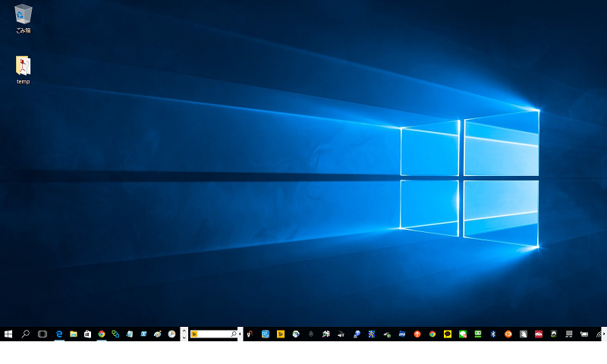Open the blue card tray icon
Screen dimensions: 607x364
point(402,334)
